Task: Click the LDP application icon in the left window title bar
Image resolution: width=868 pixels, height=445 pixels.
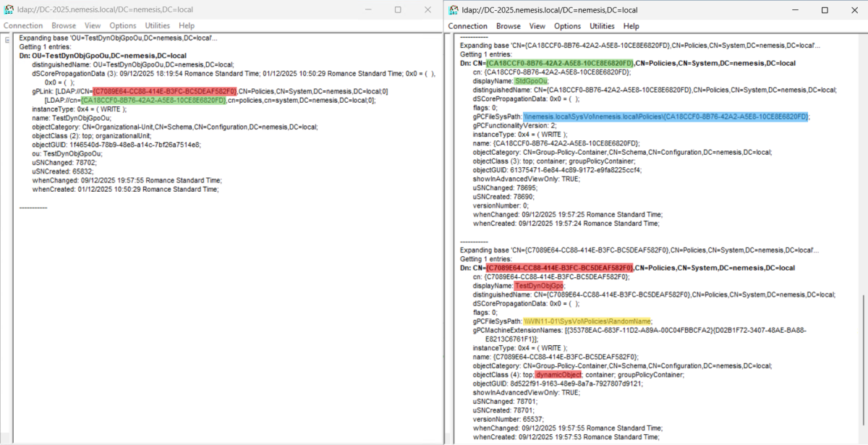Action: pos(9,9)
